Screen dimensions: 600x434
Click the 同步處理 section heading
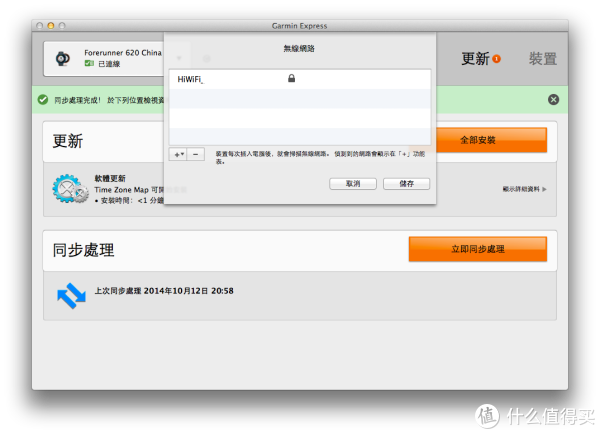83,250
